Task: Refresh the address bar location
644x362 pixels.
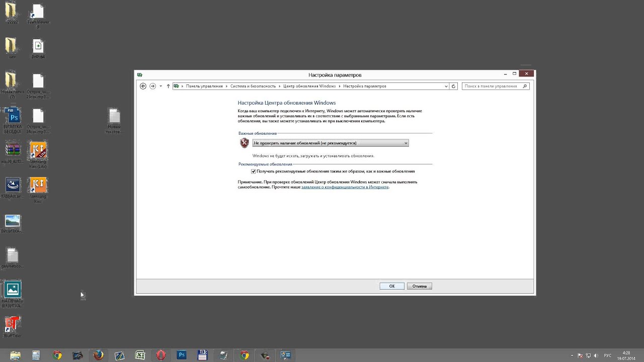Action: (x=453, y=86)
